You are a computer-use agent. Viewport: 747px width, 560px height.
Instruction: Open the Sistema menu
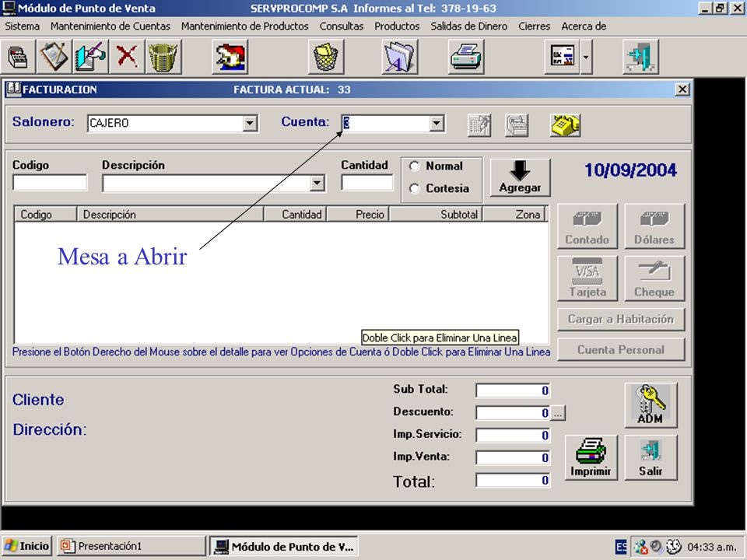[22, 26]
